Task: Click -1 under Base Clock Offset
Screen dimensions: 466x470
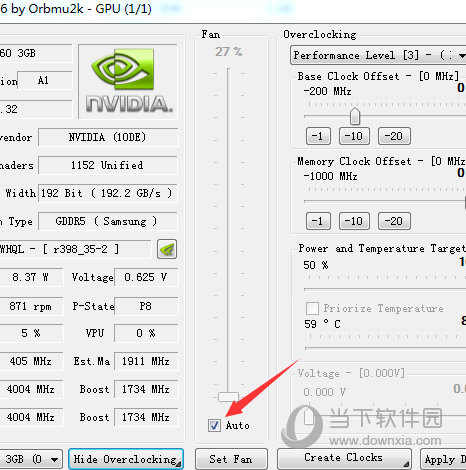Action: pos(318,136)
